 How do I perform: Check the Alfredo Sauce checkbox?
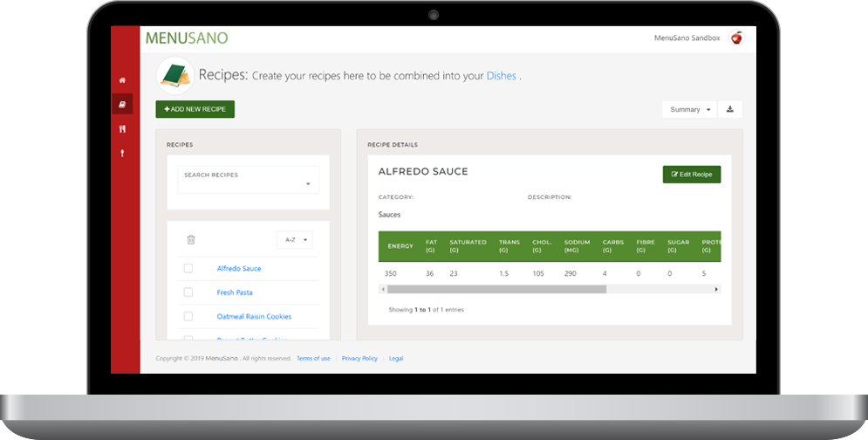[188, 269]
